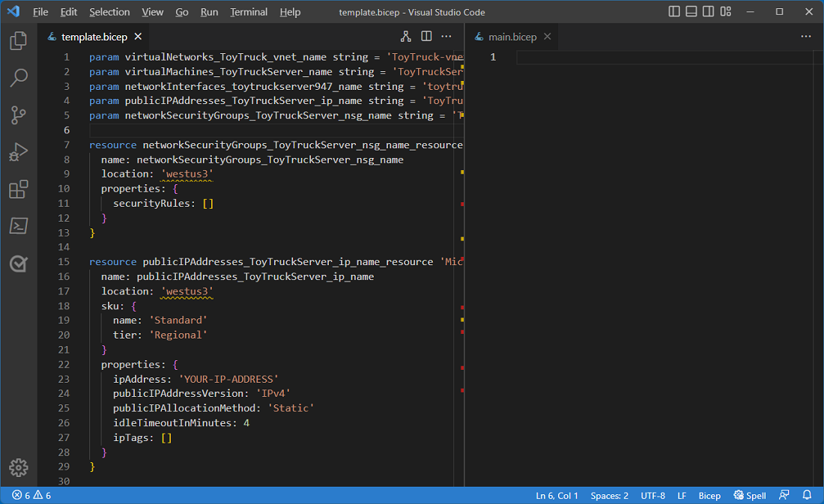824x504 pixels.
Task: Click line number 15 in gutter
Action: click(x=64, y=261)
